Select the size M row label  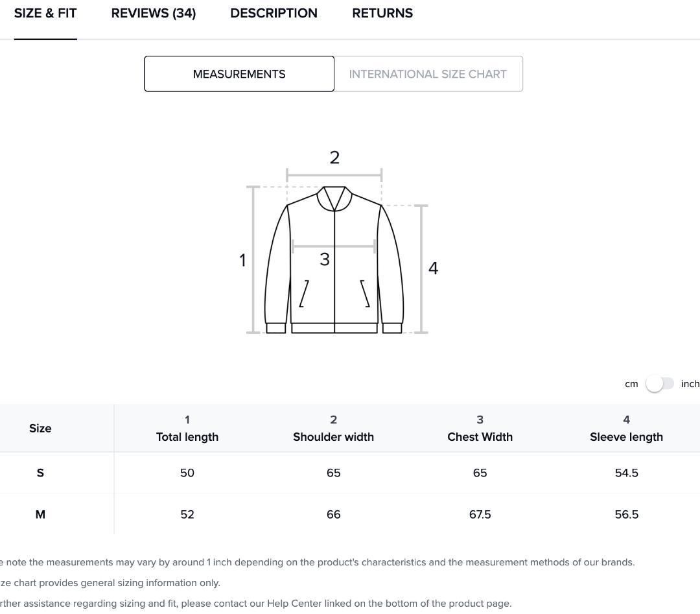tap(40, 514)
